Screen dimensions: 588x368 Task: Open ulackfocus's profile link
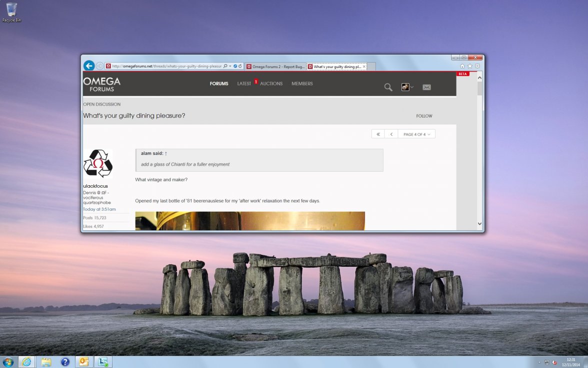(x=95, y=186)
